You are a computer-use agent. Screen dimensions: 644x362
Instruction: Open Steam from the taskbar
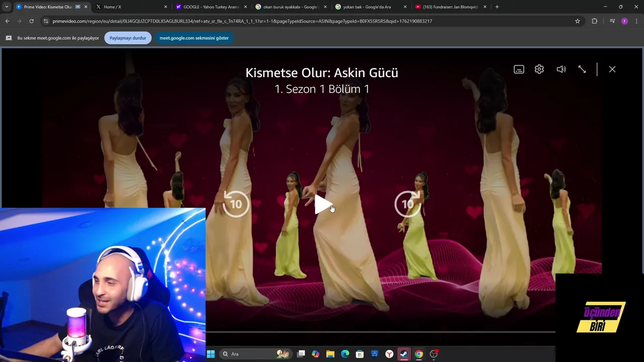[x=404, y=354]
